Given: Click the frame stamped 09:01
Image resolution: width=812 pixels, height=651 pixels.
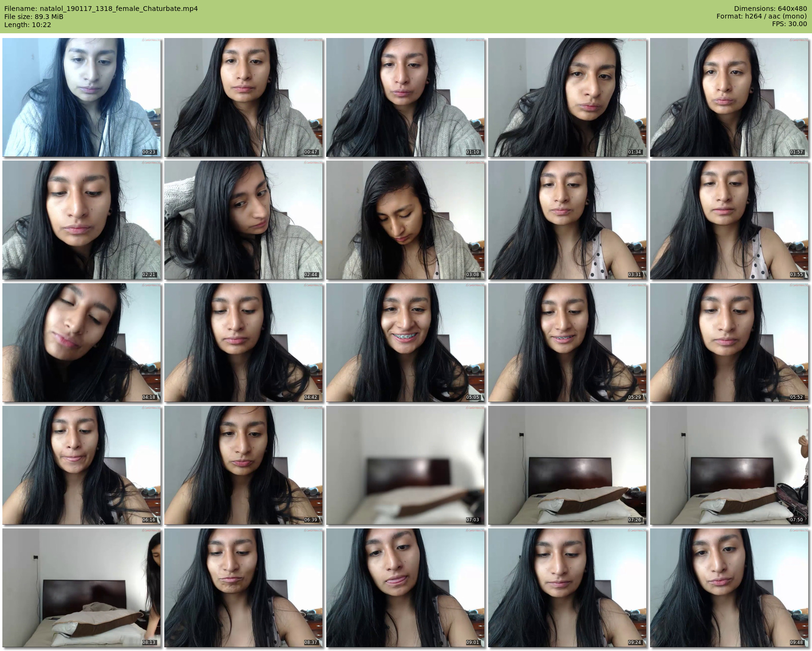Looking at the screenshot, I should (406, 588).
